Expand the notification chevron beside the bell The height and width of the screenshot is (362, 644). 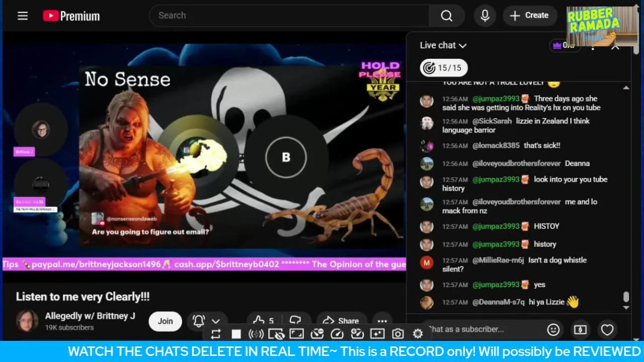point(216,321)
